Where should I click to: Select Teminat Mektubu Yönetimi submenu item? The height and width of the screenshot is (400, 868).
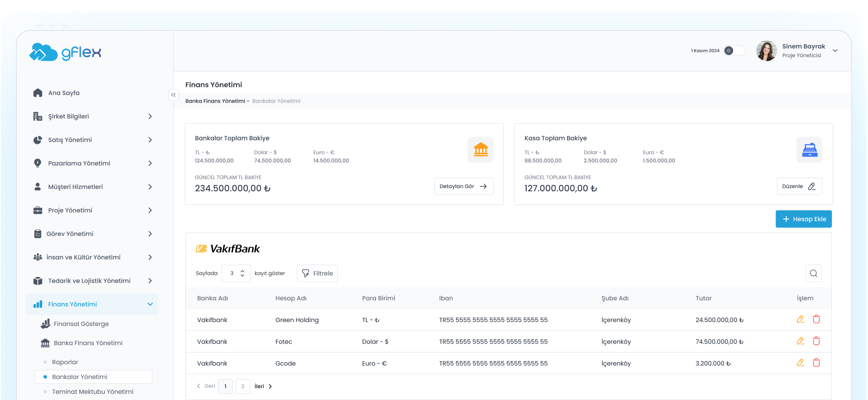click(x=93, y=391)
